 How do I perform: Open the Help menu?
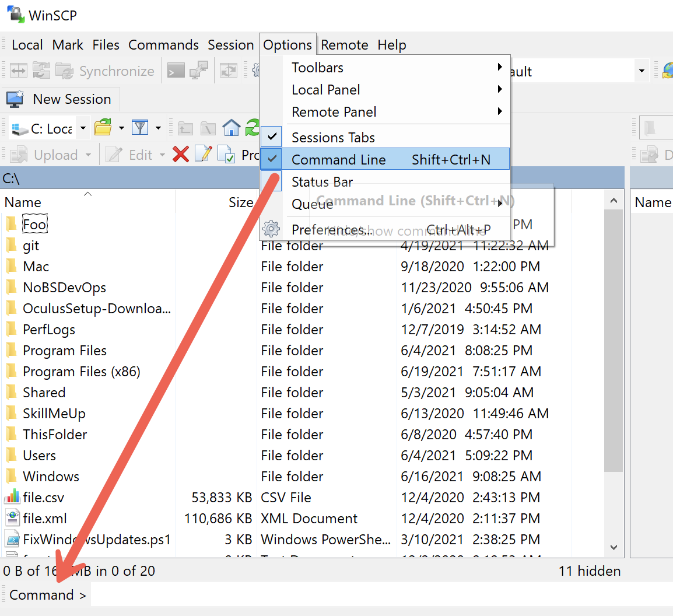tap(391, 45)
